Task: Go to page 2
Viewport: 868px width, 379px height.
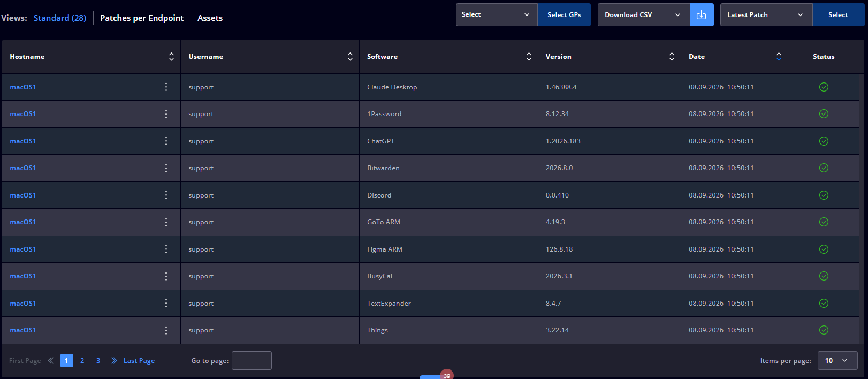Action: click(x=82, y=361)
